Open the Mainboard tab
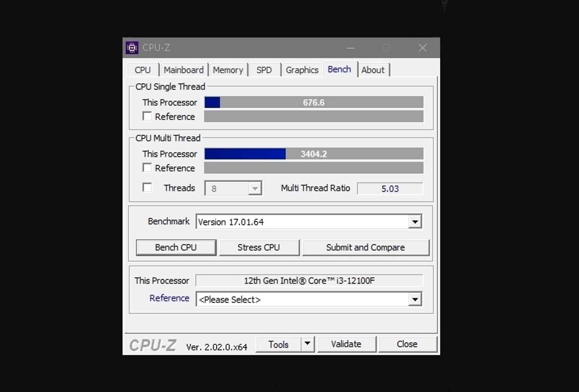 point(183,70)
